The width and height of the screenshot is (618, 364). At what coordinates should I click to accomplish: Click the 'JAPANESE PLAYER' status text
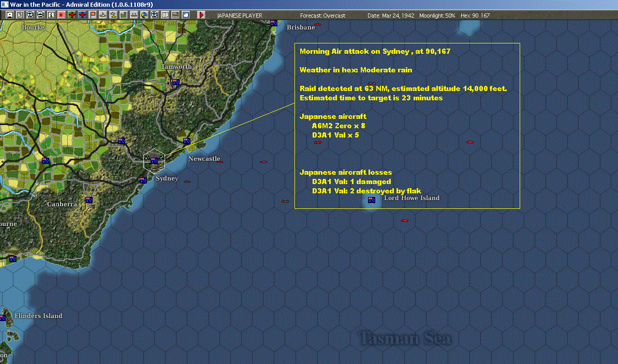[x=240, y=16]
